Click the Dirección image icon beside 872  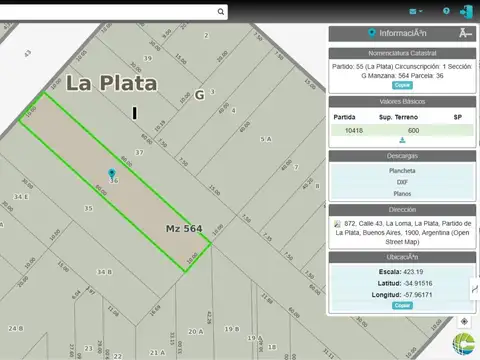338,224
